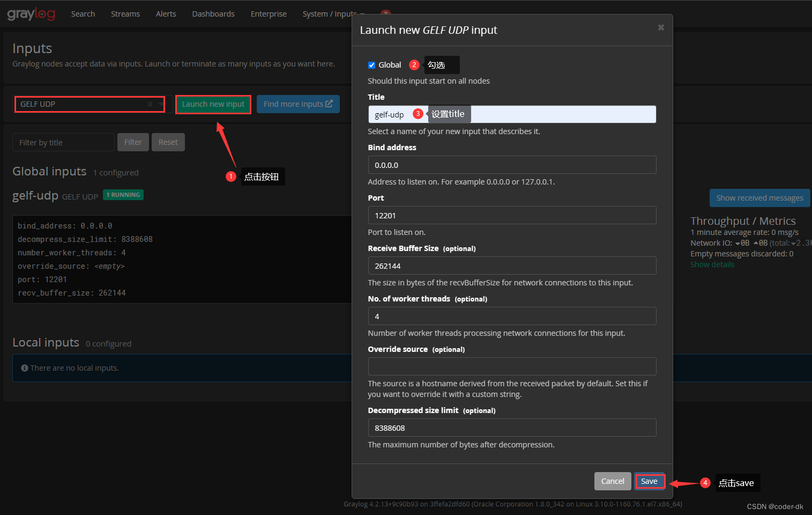812x515 pixels.
Task: Click the Decompressed size limit field
Action: pos(512,428)
